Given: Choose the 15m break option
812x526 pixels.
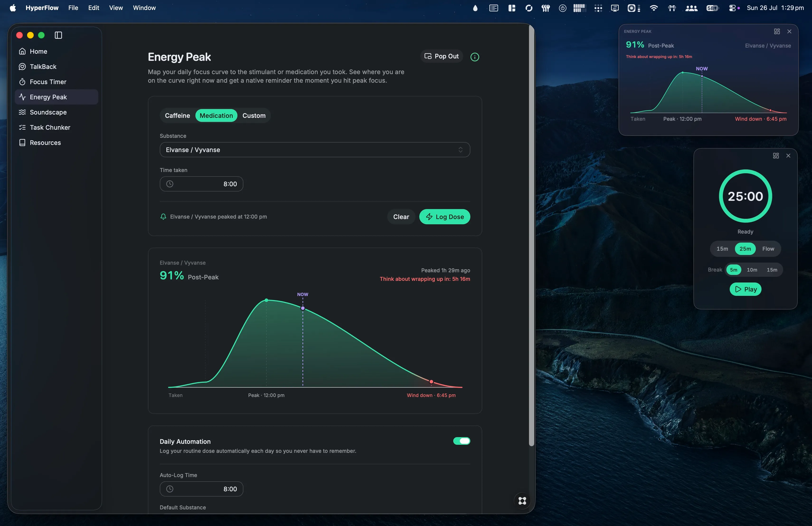Looking at the screenshot, I should 772,270.
